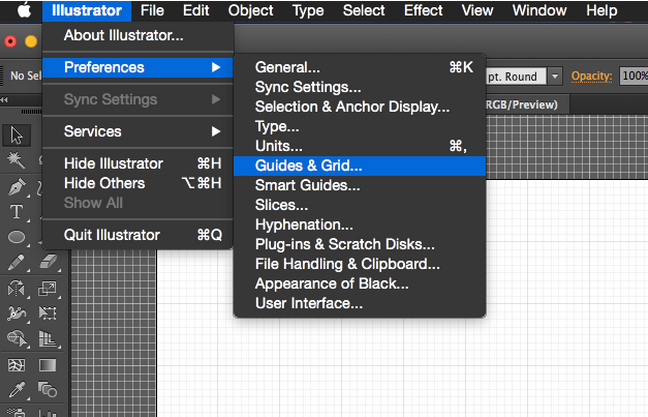Select the Ellipse tool
Image resolution: width=648 pixels, height=417 pixels.
pyautogui.click(x=17, y=237)
